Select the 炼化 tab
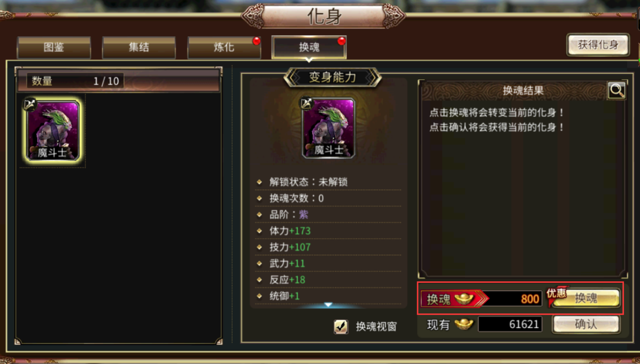The image size is (640, 364). [224, 47]
